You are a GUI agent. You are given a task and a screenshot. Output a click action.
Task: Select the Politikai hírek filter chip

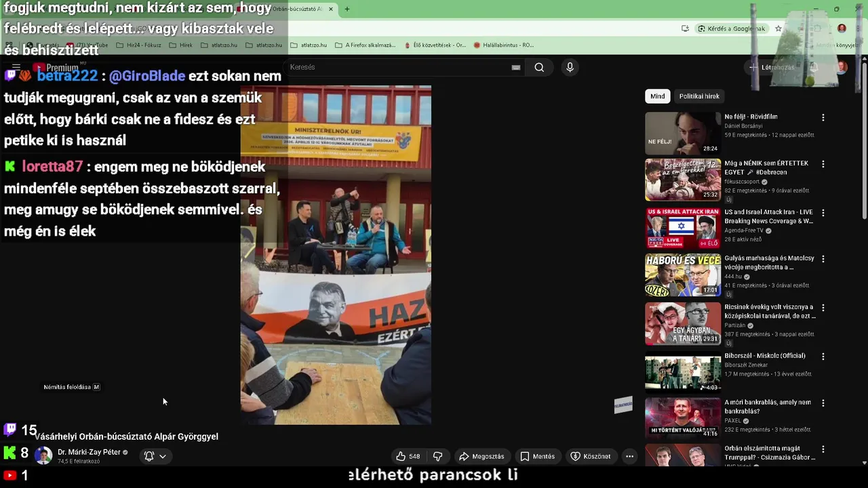[699, 96]
